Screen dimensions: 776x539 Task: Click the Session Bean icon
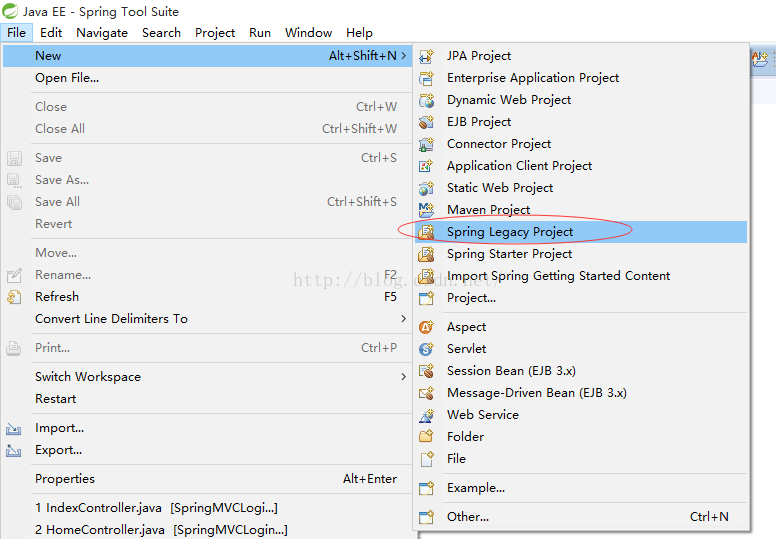(x=426, y=371)
